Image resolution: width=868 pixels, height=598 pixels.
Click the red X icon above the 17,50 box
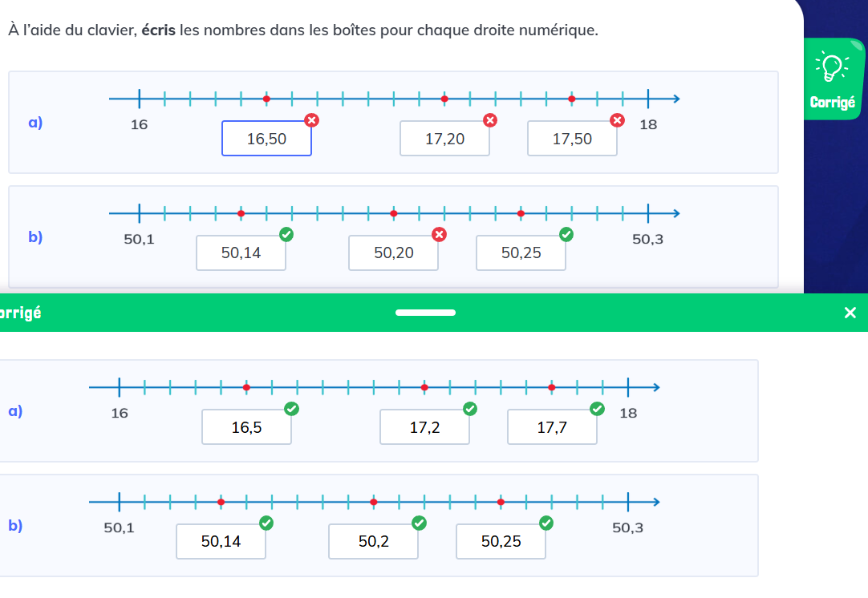(617, 120)
